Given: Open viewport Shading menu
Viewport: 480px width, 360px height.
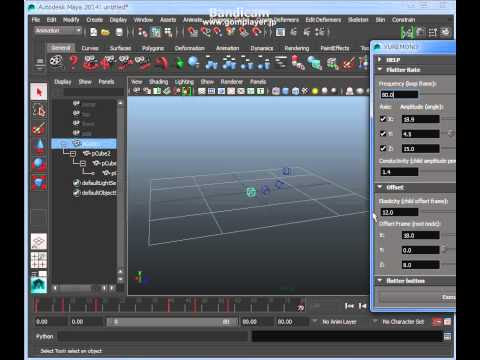Looking at the screenshot, I should point(159,82).
